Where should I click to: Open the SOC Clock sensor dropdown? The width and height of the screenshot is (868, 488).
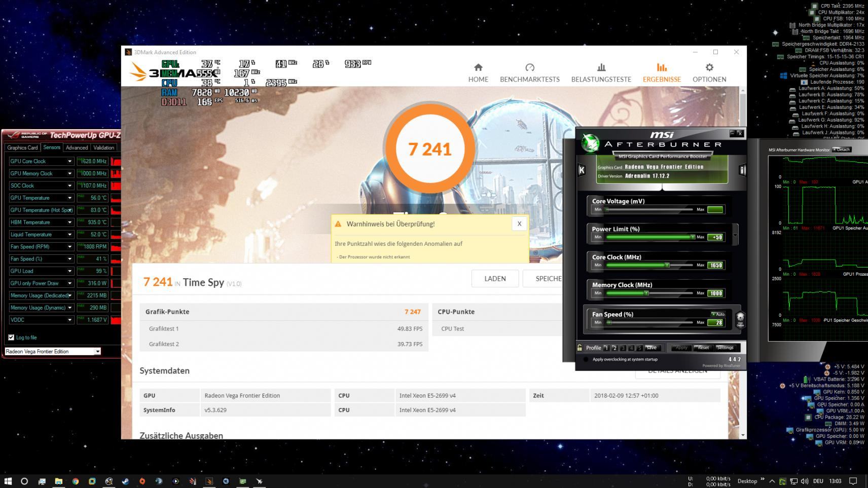point(70,185)
